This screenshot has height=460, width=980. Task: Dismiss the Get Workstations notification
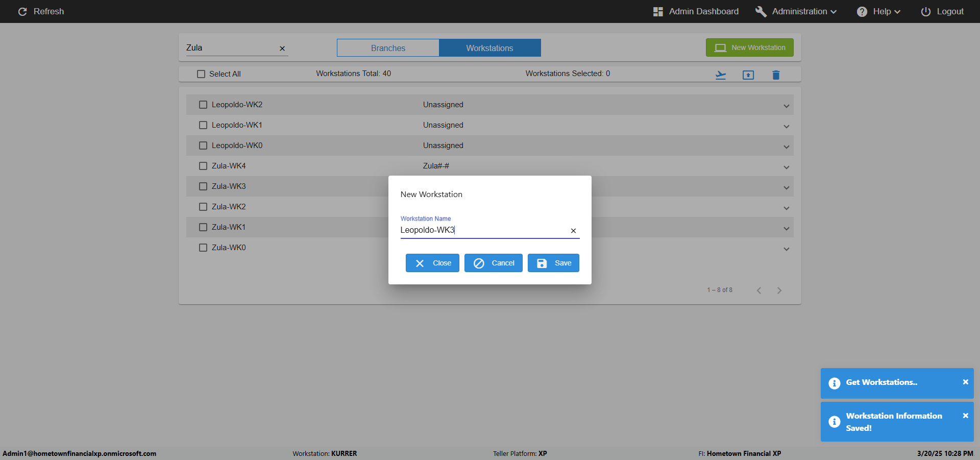(x=965, y=382)
